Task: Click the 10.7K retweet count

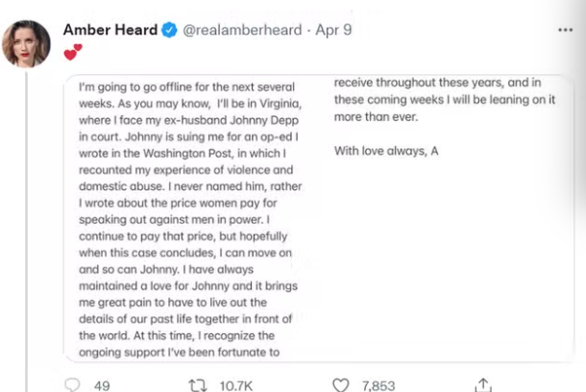Action: (x=236, y=385)
